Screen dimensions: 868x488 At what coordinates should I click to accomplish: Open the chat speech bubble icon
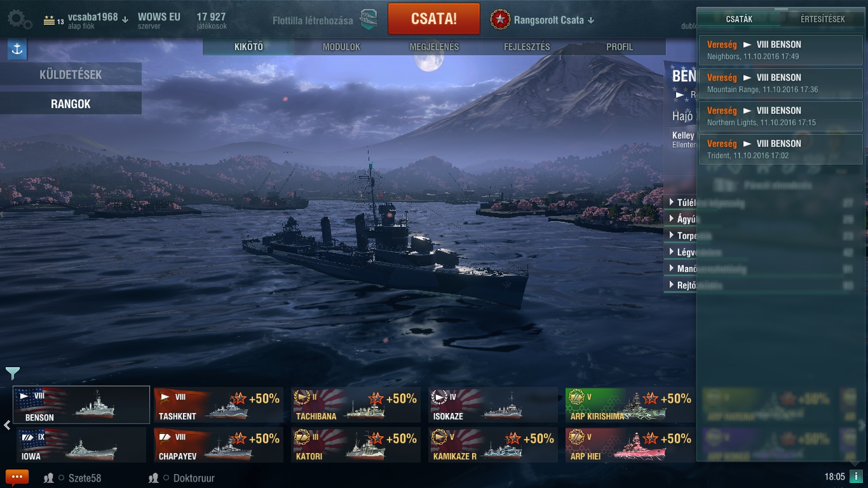point(17,477)
